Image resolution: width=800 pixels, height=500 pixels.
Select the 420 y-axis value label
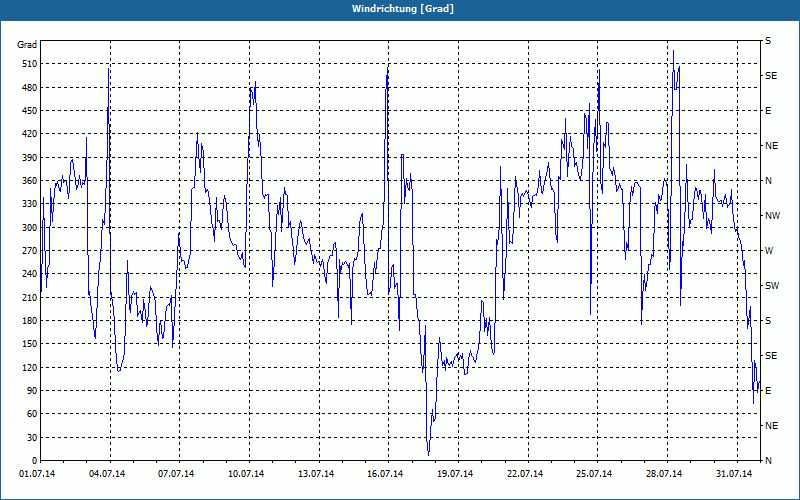(30, 134)
